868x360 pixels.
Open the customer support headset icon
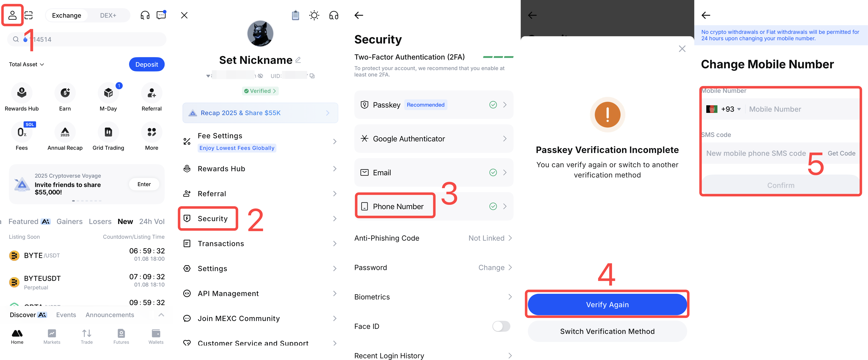145,15
